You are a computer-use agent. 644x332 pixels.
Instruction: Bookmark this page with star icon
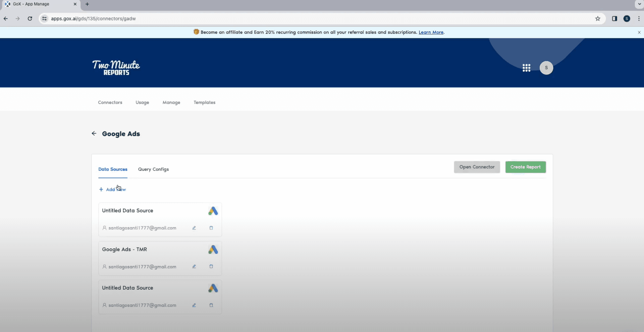point(598,19)
